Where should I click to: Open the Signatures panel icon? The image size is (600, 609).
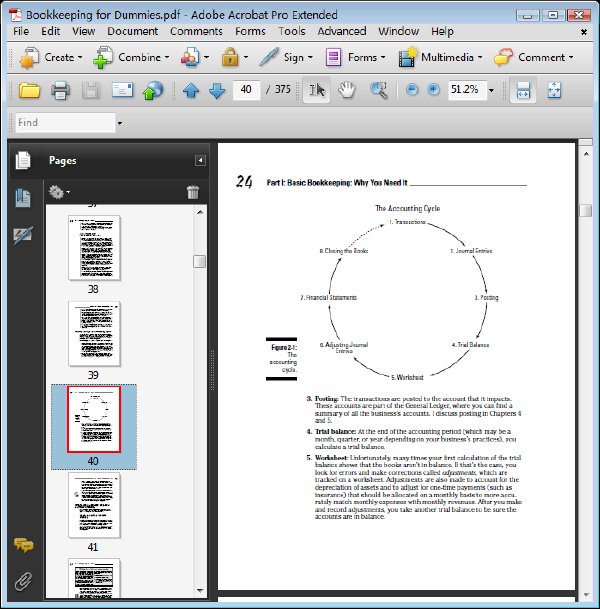point(23,235)
